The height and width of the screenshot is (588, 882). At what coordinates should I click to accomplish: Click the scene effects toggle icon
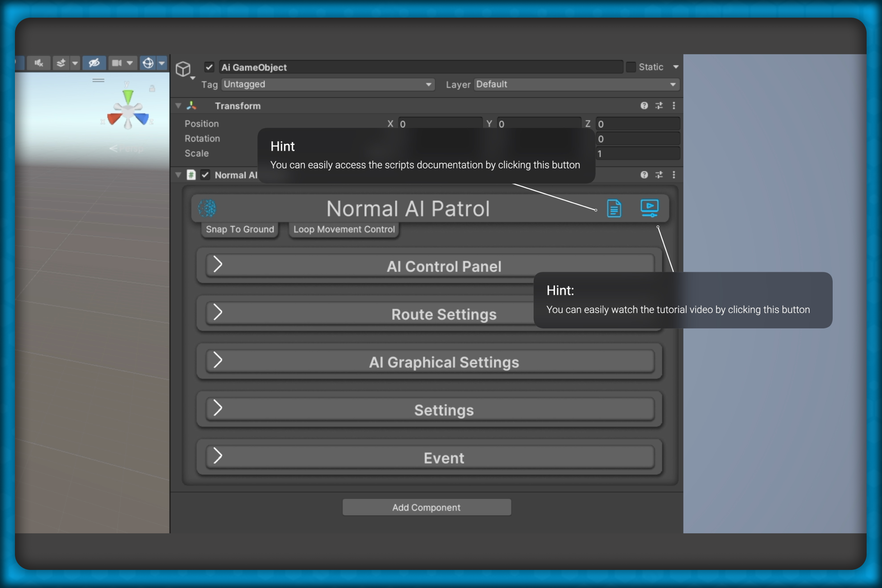coord(61,63)
